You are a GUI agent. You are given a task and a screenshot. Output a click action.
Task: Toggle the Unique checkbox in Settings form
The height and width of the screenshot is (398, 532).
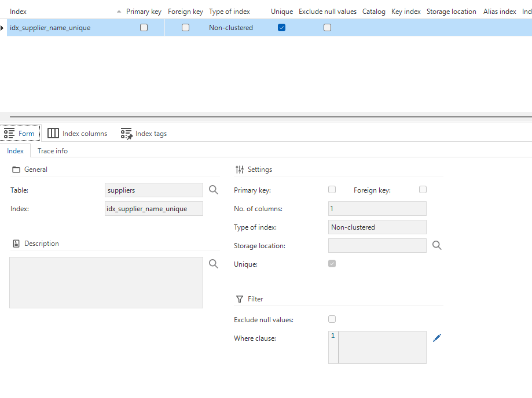(332, 263)
